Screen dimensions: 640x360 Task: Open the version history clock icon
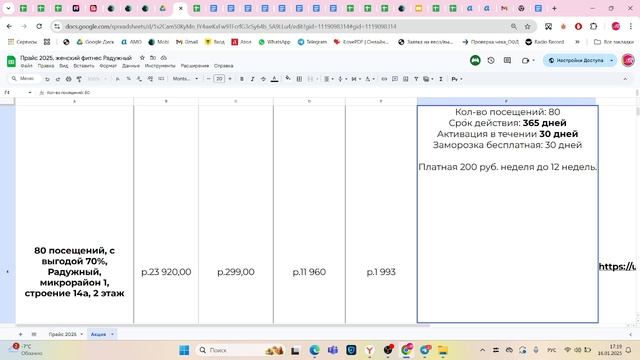click(x=491, y=60)
